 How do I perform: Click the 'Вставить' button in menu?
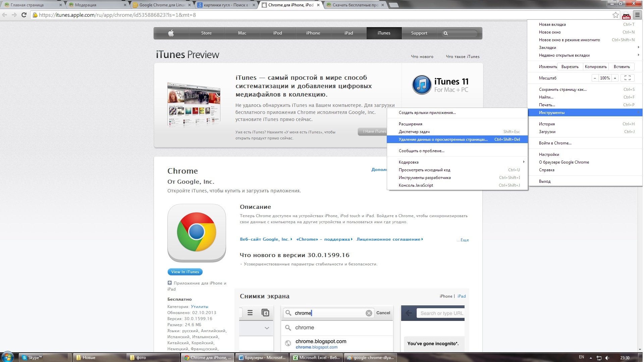[x=622, y=66]
